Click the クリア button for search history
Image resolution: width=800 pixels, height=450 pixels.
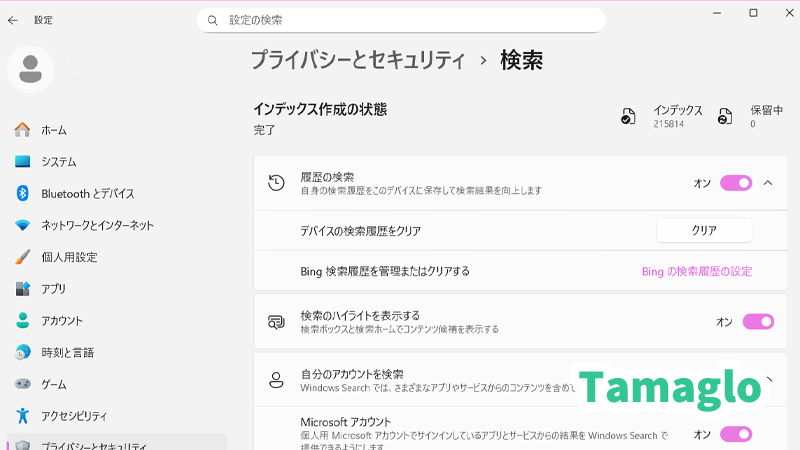(x=704, y=230)
